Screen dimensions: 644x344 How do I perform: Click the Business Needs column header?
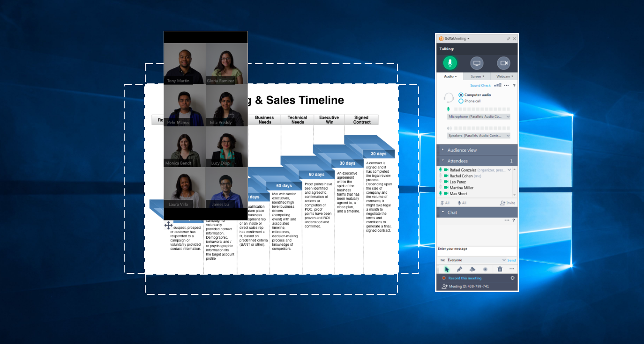point(264,120)
